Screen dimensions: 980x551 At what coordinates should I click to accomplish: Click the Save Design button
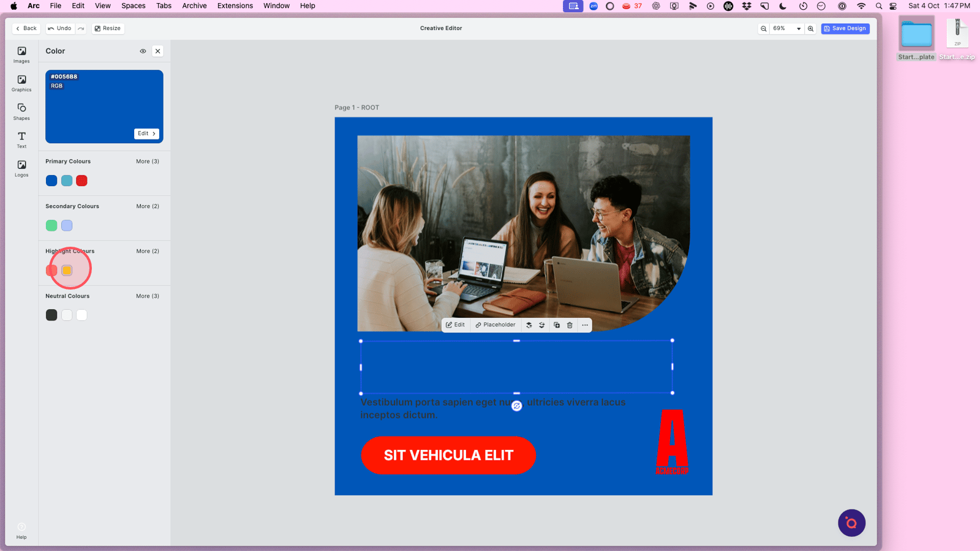point(845,29)
